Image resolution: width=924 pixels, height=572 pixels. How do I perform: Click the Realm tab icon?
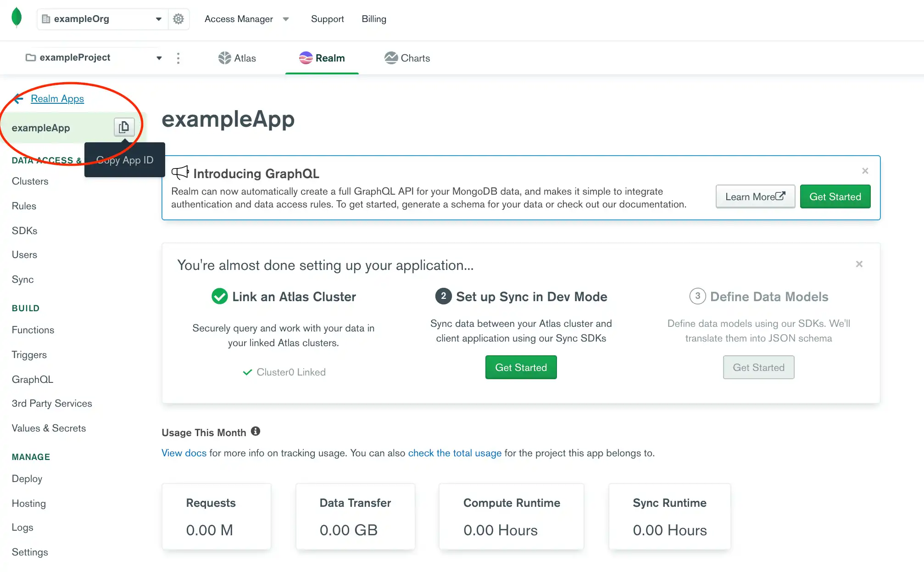[305, 58]
